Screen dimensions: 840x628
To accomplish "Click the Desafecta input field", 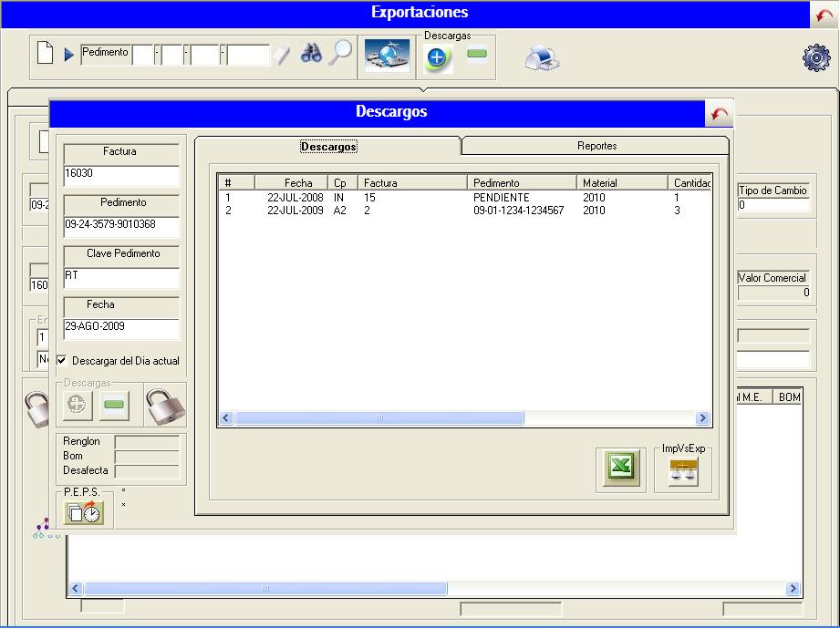I will coord(148,470).
